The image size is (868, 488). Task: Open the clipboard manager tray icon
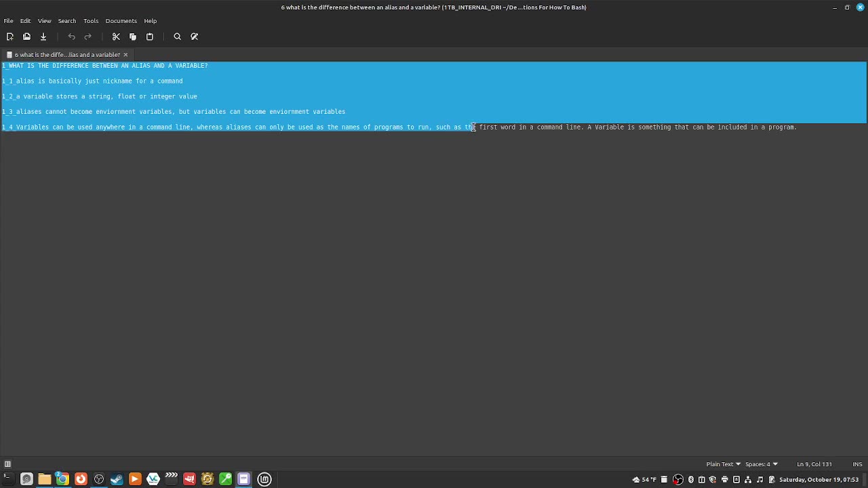pyautogui.click(x=701, y=479)
